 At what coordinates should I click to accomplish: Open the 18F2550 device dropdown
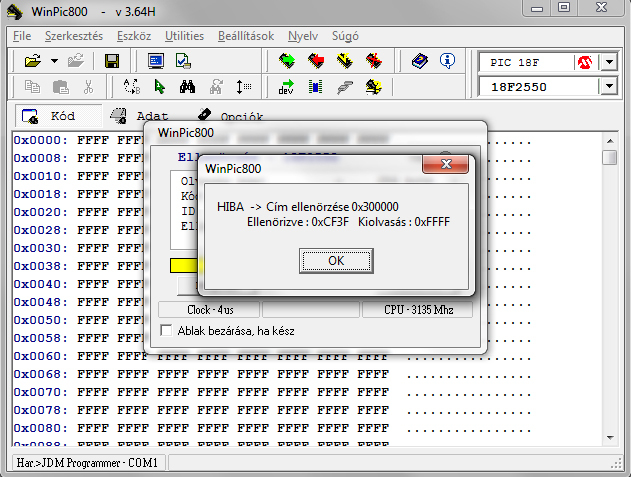(x=609, y=86)
